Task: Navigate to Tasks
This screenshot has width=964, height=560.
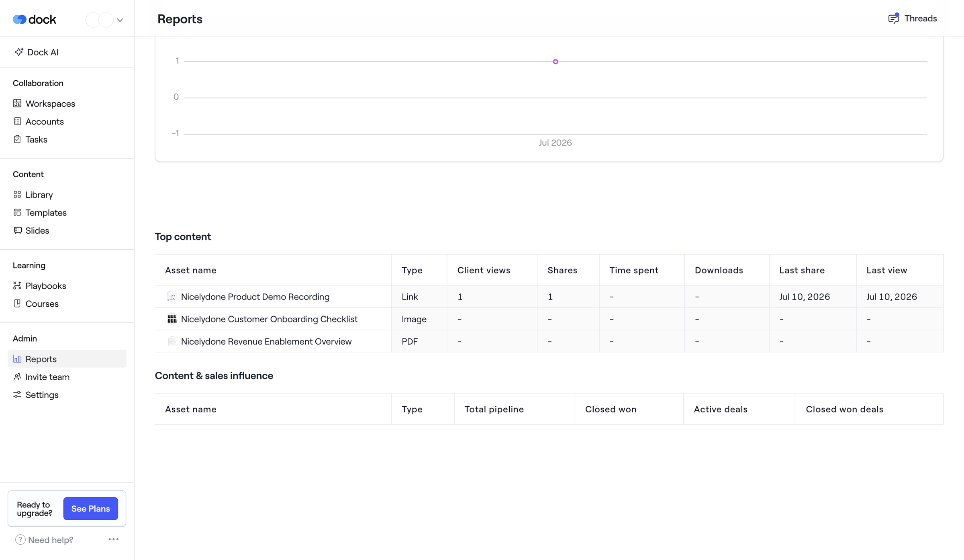Action: pos(36,139)
